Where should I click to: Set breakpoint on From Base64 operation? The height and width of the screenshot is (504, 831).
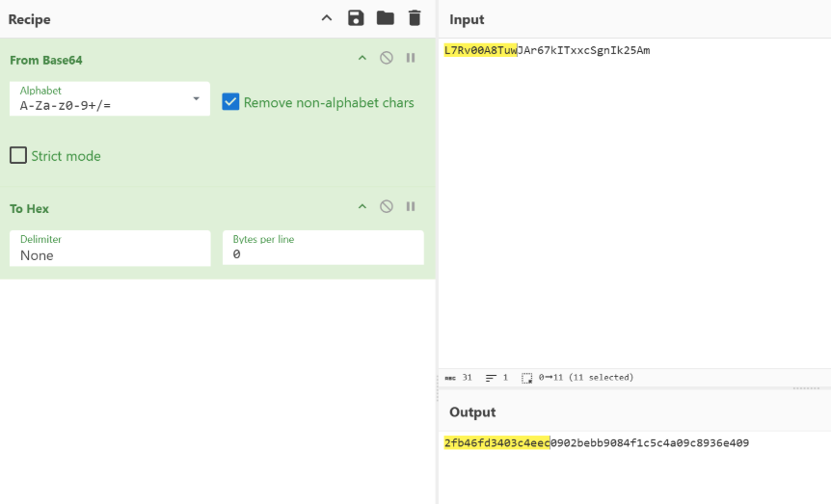pyautogui.click(x=411, y=59)
